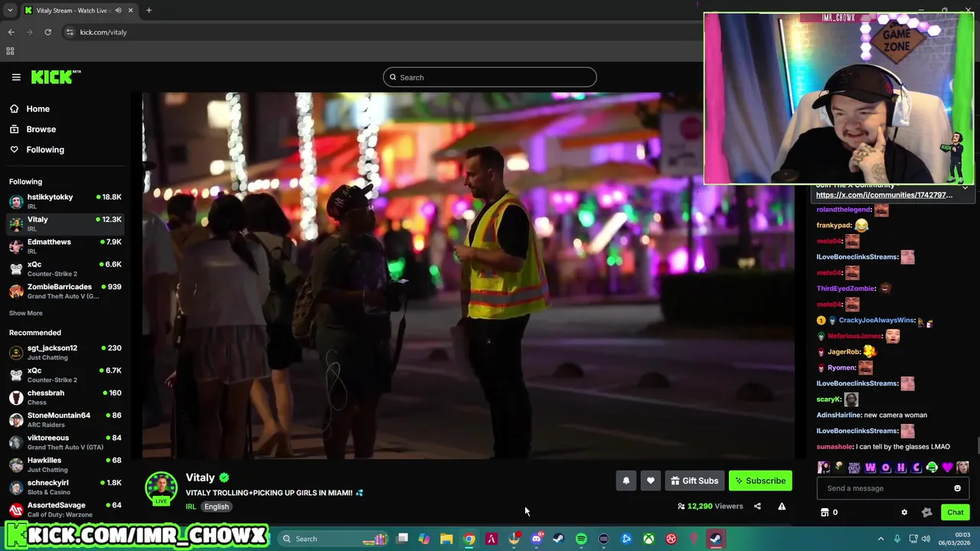Viewport: 980px width, 551px height.
Task: Insert the purple W emote
Action: click(x=871, y=468)
